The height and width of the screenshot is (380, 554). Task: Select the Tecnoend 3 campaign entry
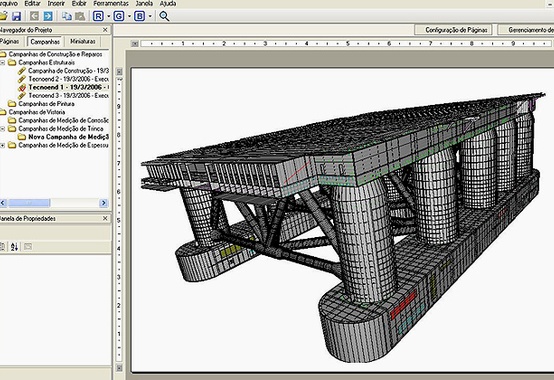tap(69, 95)
